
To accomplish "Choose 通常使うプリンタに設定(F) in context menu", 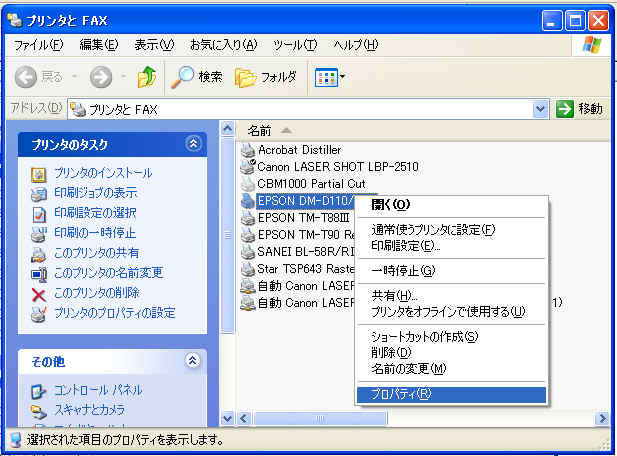I will tap(451, 229).
